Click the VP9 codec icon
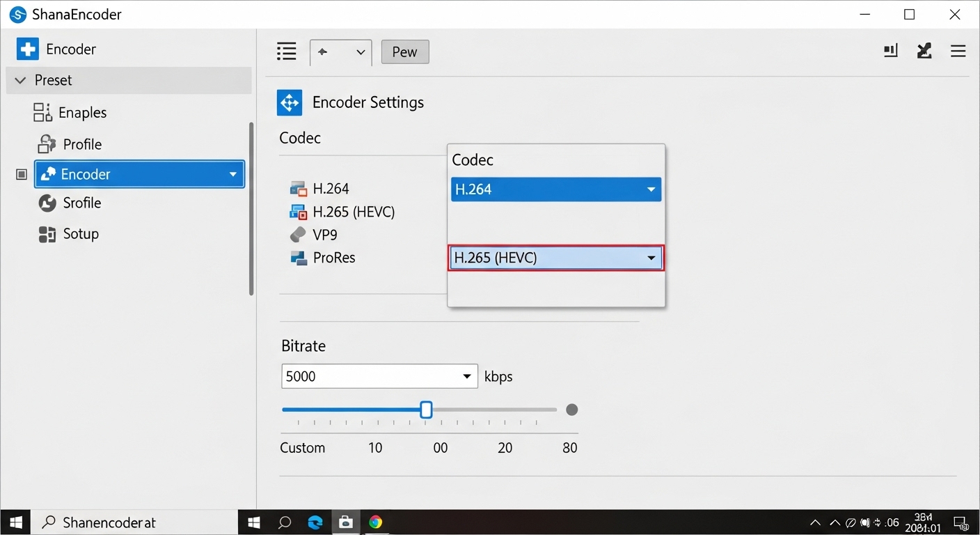Viewport: 980px width, 535px height. point(298,234)
